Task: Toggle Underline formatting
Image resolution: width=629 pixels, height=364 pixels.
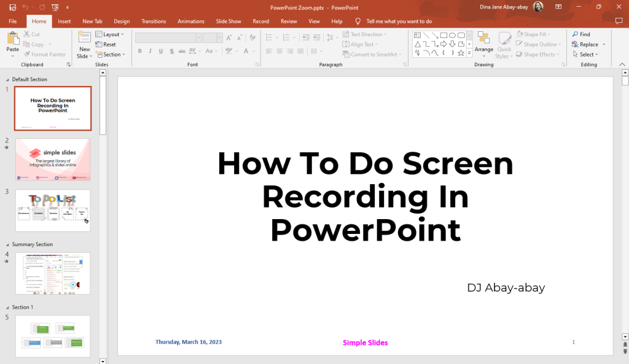Action: tap(161, 51)
